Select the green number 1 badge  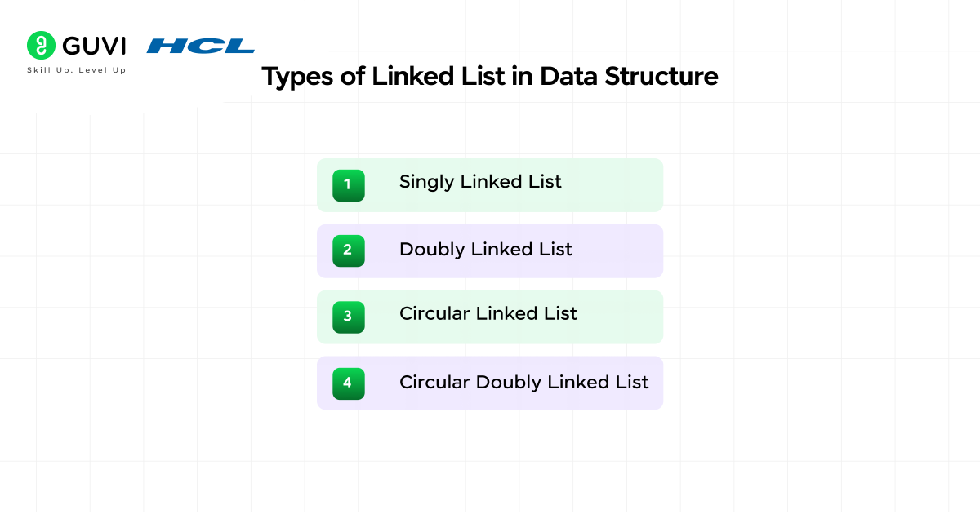(348, 185)
